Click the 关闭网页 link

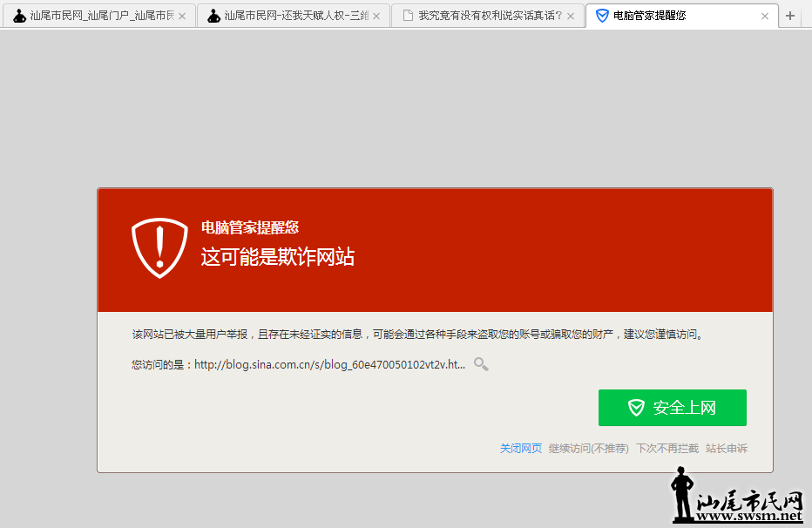point(520,448)
